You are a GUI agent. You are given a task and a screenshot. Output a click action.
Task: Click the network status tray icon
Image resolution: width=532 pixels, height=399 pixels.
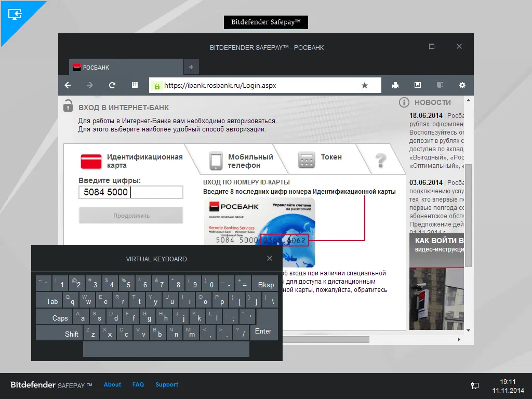coord(475,385)
